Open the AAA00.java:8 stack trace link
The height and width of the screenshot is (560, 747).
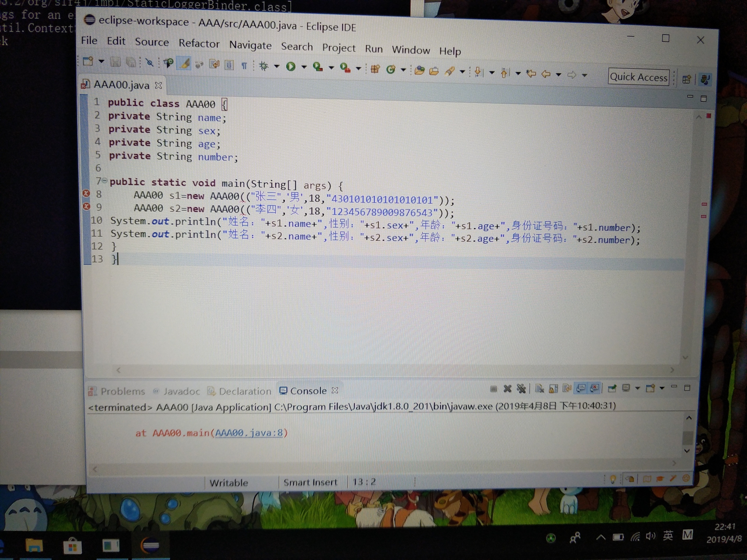(249, 433)
